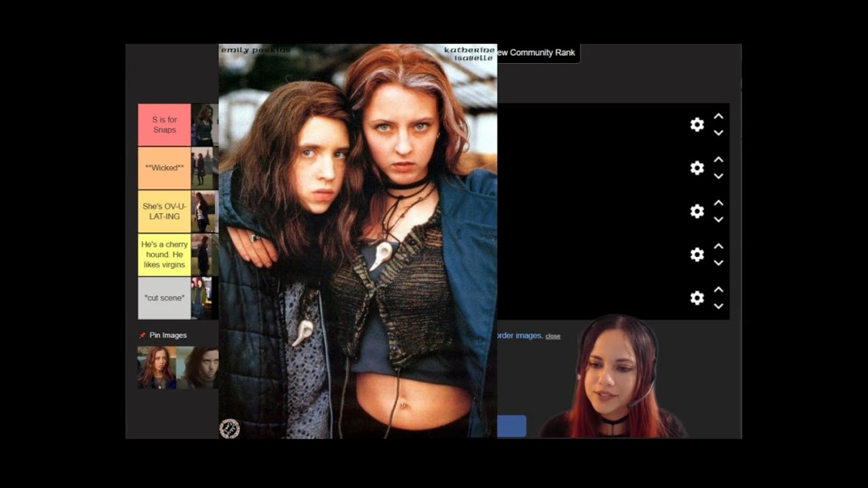Select thumbnail in *cut scene* tier
The width and height of the screenshot is (868, 488).
pos(205,298)
